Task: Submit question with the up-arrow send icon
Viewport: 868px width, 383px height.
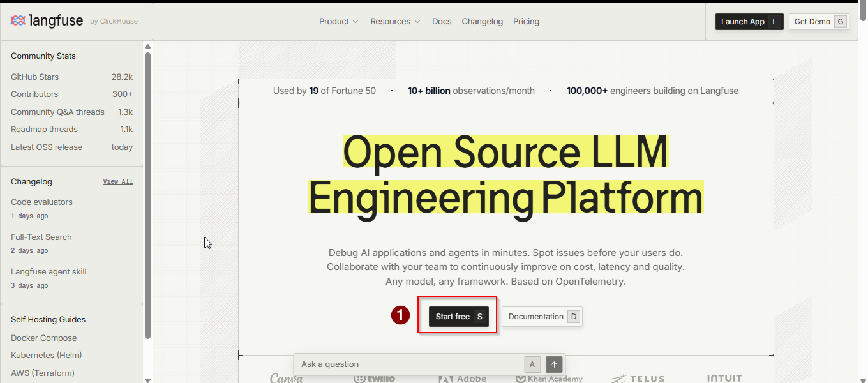Action: [555, 364]
